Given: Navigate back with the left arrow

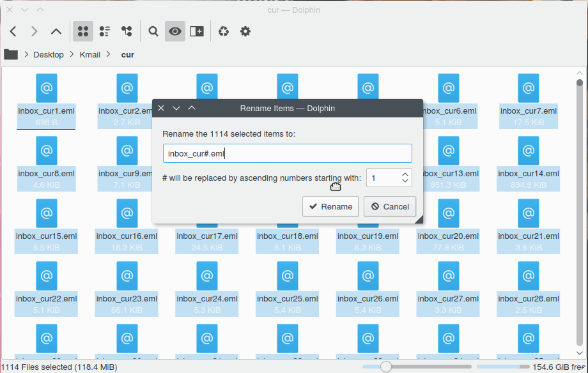Looking at the screenshot, I should pyautogui.click(x=13, y=31).
